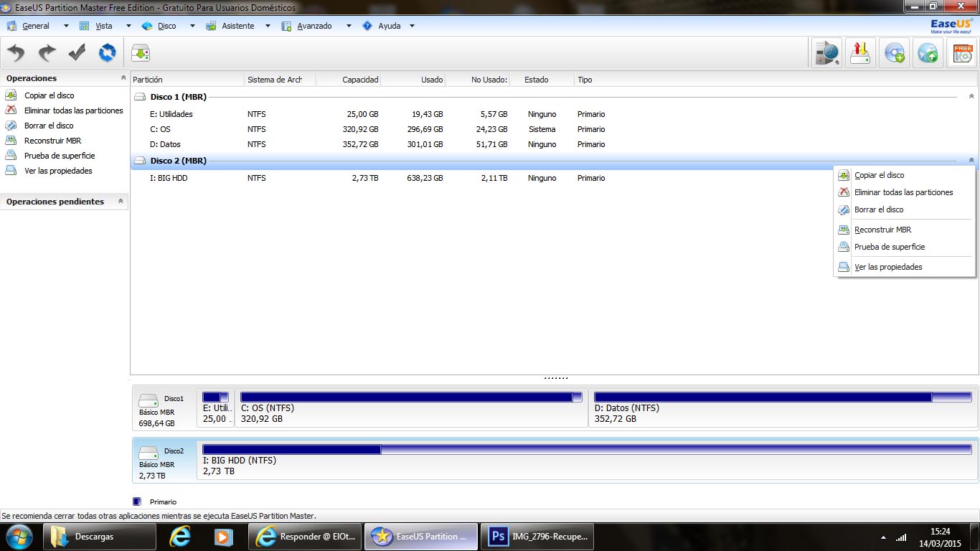Choose Reconstruir MBR in the context menu
Viewport: 980px width, 551px height.
point(905,230)
